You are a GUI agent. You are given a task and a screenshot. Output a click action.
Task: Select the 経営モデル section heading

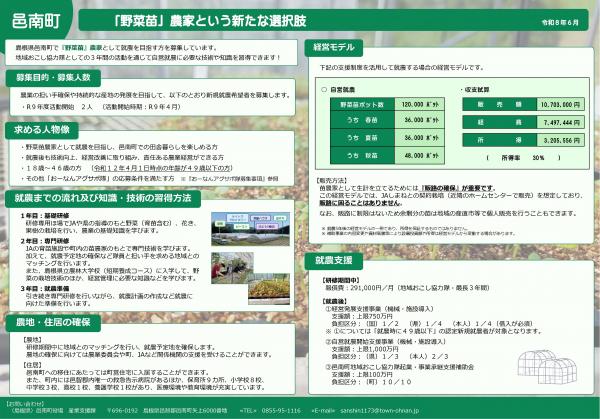pyautogui.click(x=334, y=47)
